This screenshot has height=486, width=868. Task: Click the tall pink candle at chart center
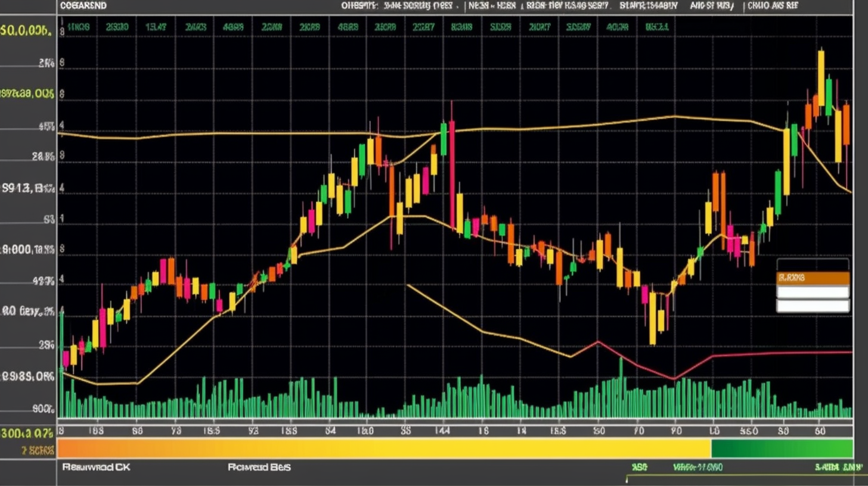pos(452,173)
